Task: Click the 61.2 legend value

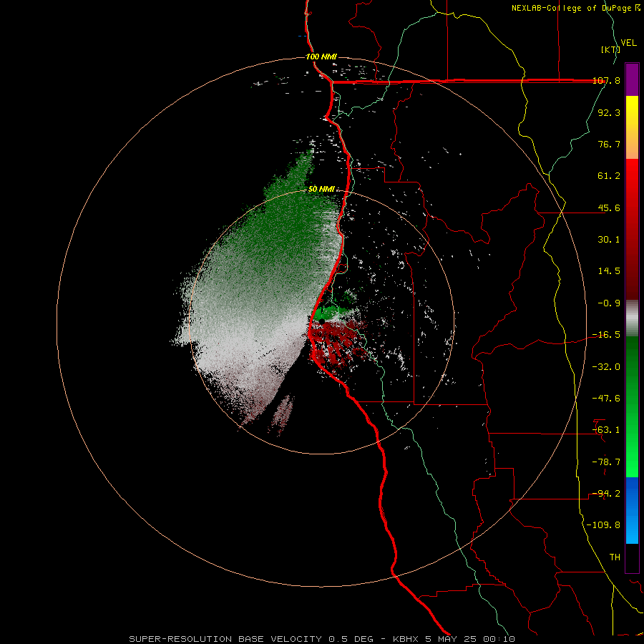Action: 609,176
